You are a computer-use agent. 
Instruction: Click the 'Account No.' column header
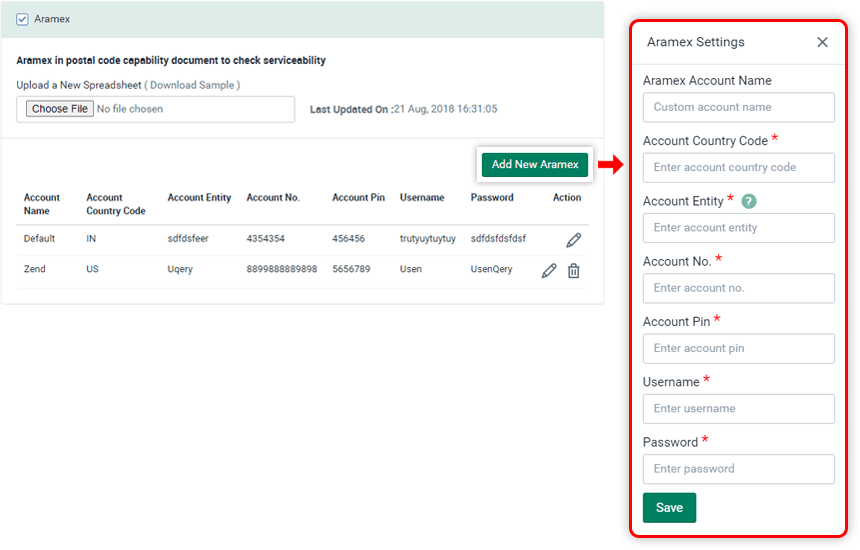273,197
